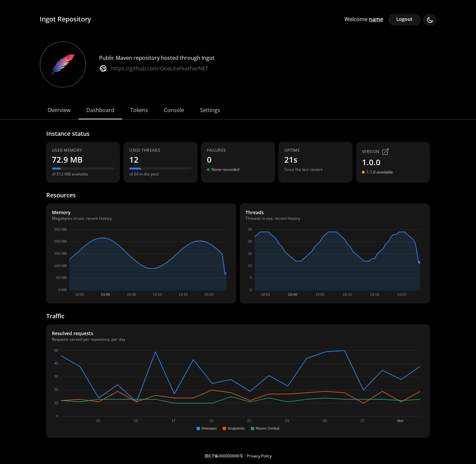Open the version external link icon
Image resolution: width=476 pixels, height=464 pixels.
click(x=385, y=152)
